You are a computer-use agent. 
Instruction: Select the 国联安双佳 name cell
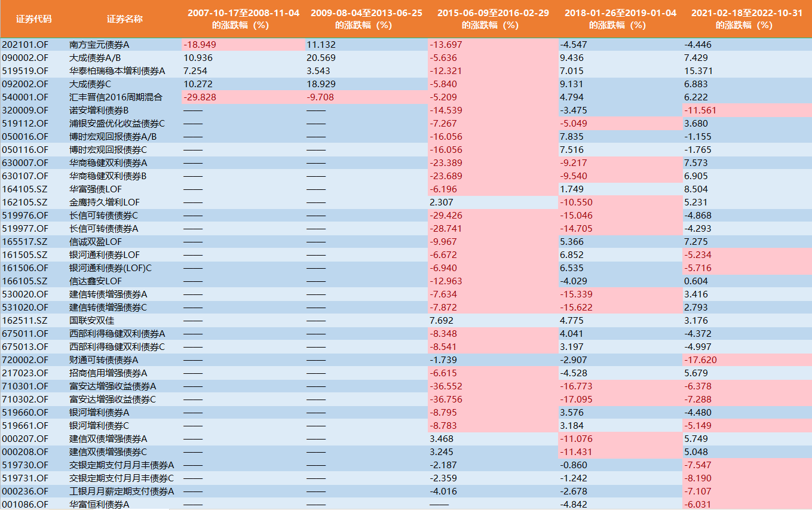(x=91, y=321)
